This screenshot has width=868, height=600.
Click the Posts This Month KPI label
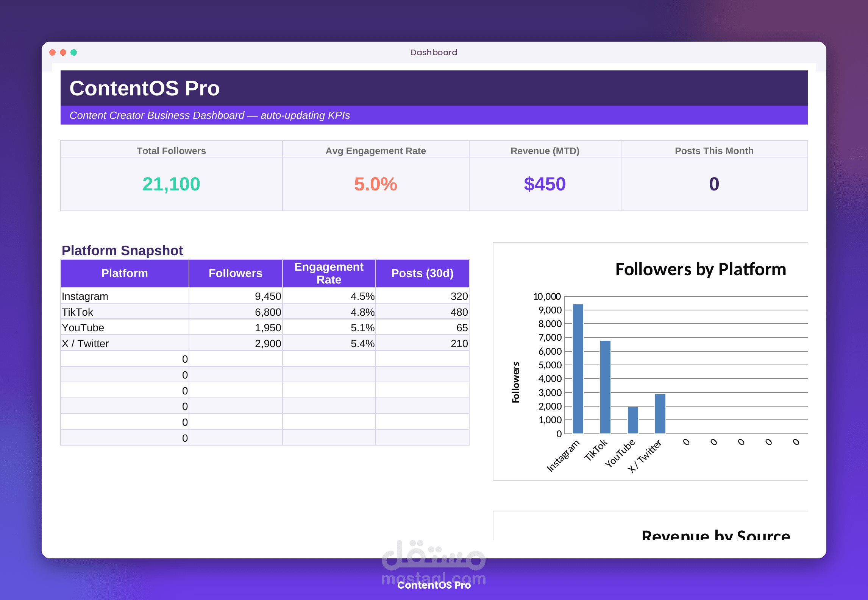(714, 151)
